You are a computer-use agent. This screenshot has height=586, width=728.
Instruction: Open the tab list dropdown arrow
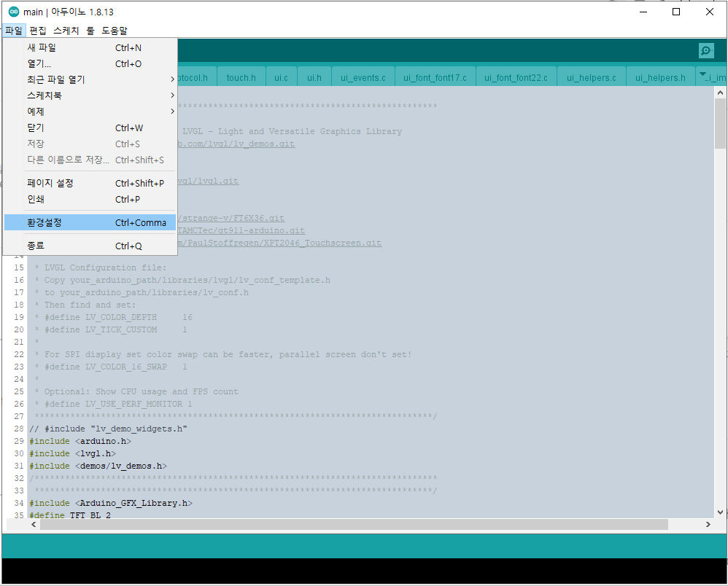click(702, 74)
